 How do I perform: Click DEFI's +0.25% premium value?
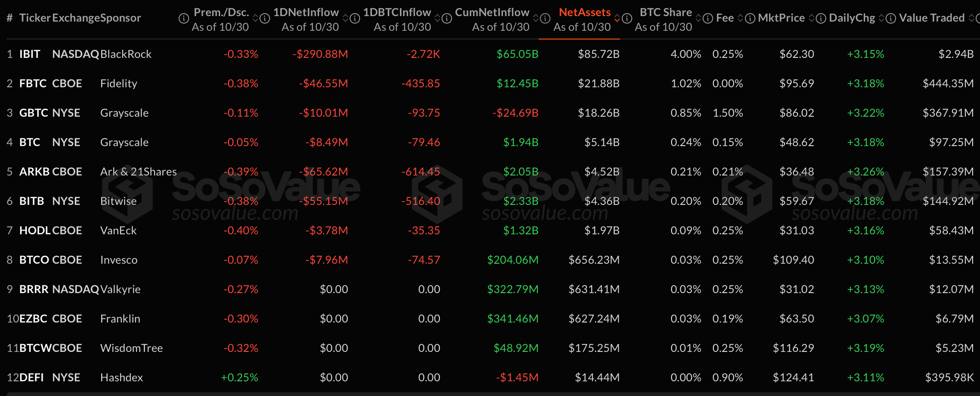(x=239, y=378)
